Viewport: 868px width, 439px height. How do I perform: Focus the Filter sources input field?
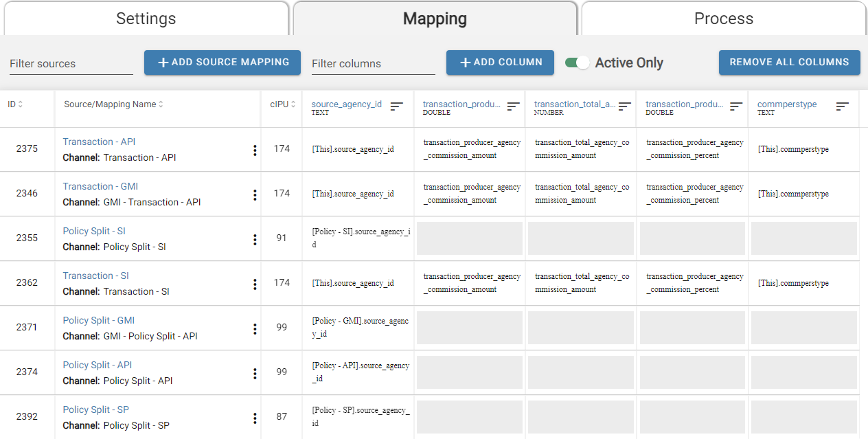tap(71, 64)
